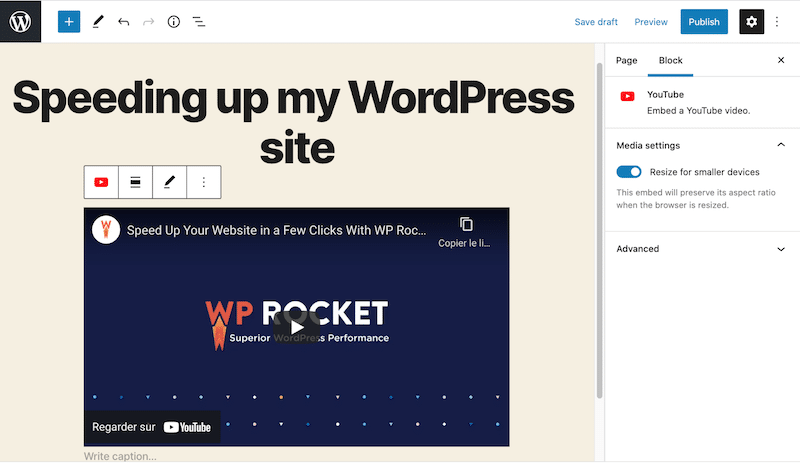
Task: Play the WP Rocket YouTube video
Action: (296, 325)
